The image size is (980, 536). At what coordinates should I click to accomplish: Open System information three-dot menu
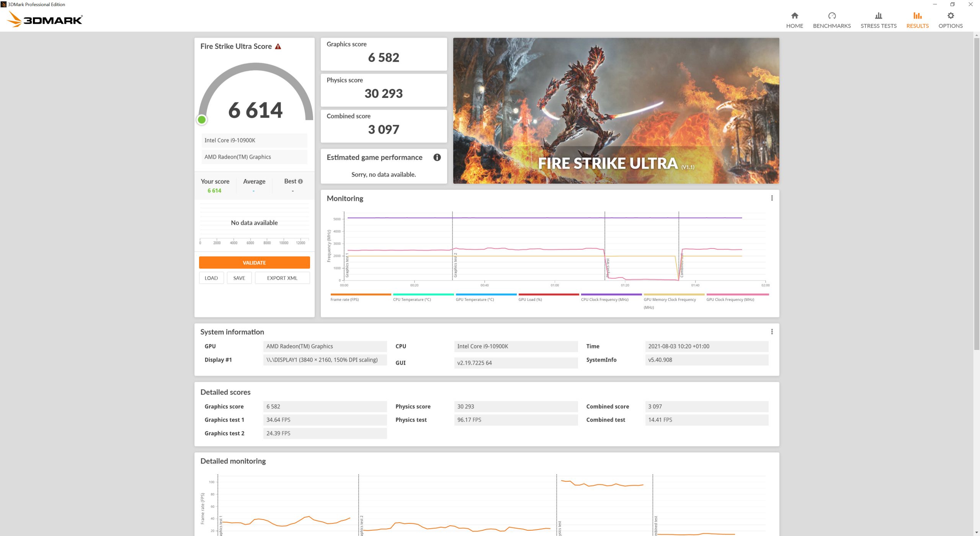(772, 332)
